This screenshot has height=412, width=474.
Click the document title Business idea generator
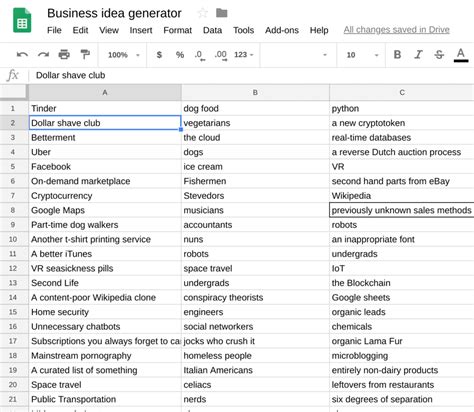pos(114,13)
